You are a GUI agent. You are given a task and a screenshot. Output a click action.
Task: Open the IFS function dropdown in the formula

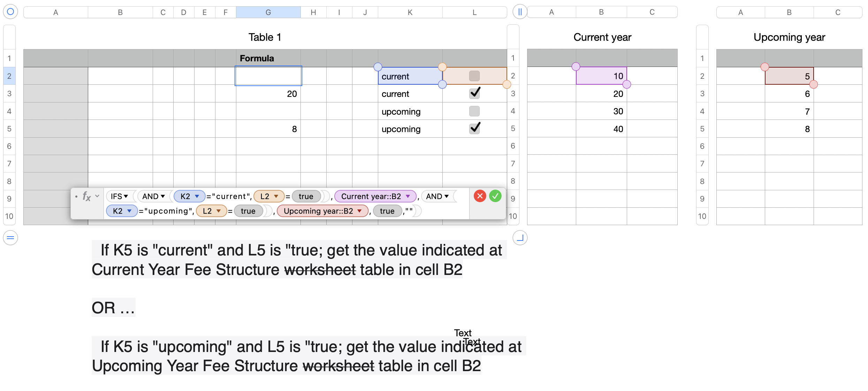(126, 197)
